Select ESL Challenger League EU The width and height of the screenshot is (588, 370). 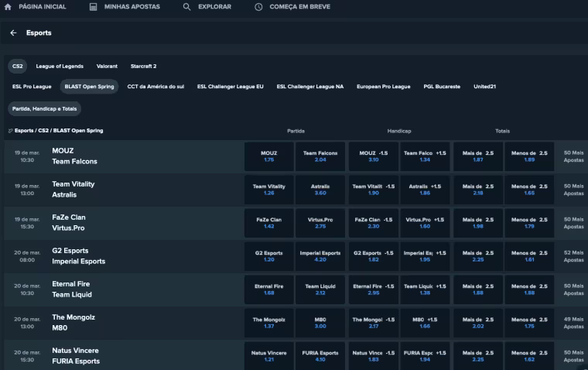pyautogui.click(x=231, y=87)
